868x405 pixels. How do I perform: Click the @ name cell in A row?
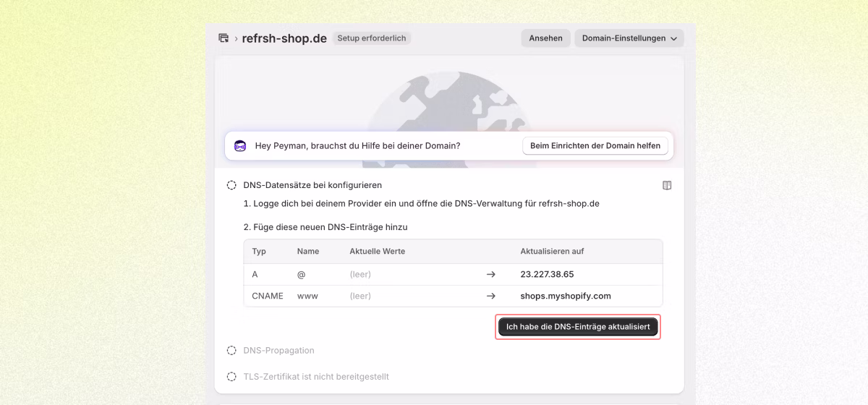coord(302,275)
